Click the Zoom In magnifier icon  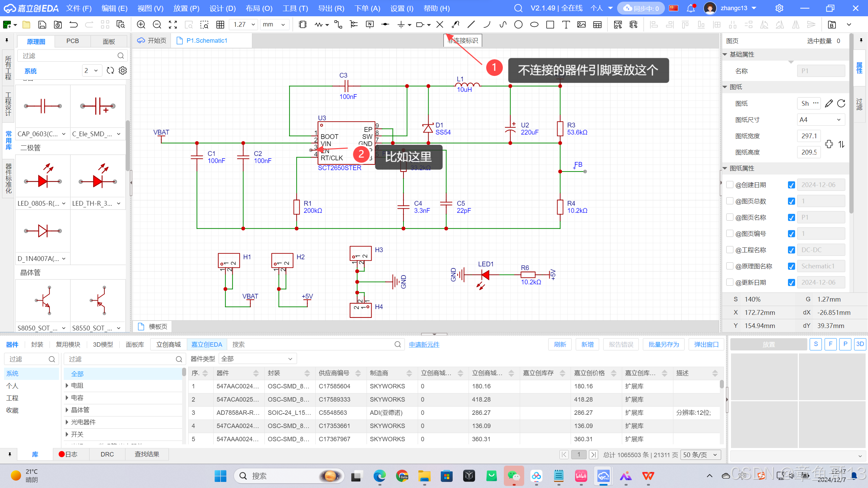coord(141,24)
